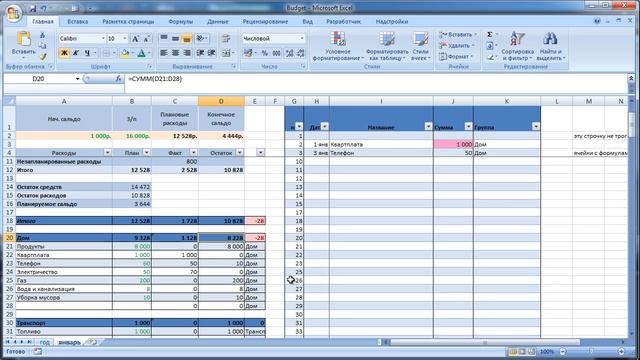Click Удалить cells delete button
This screenshot has height=360, width=640.
pyautogui.click(x=456, y=46)
